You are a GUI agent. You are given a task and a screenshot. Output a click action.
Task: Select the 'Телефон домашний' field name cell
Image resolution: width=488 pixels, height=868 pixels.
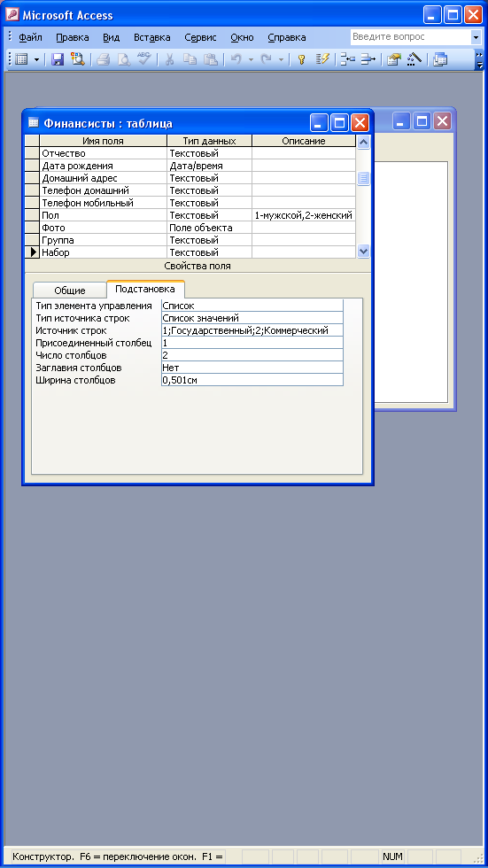pyautogui.click(x=103, y=190)
